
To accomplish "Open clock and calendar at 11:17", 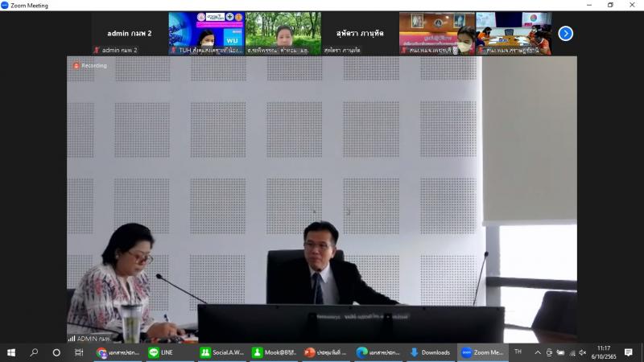I will pyautogui.click(x=604, y=352).
